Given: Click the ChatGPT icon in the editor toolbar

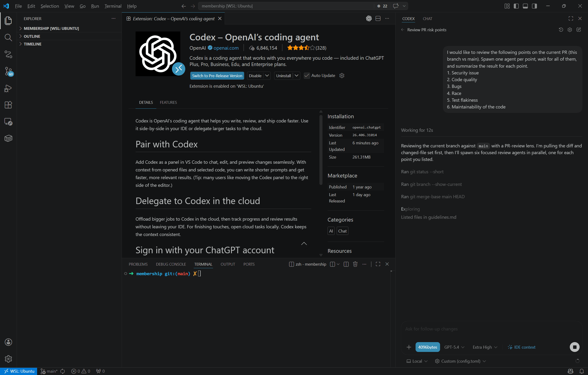Looking at the screenshot, I should [x=369, y=18].
